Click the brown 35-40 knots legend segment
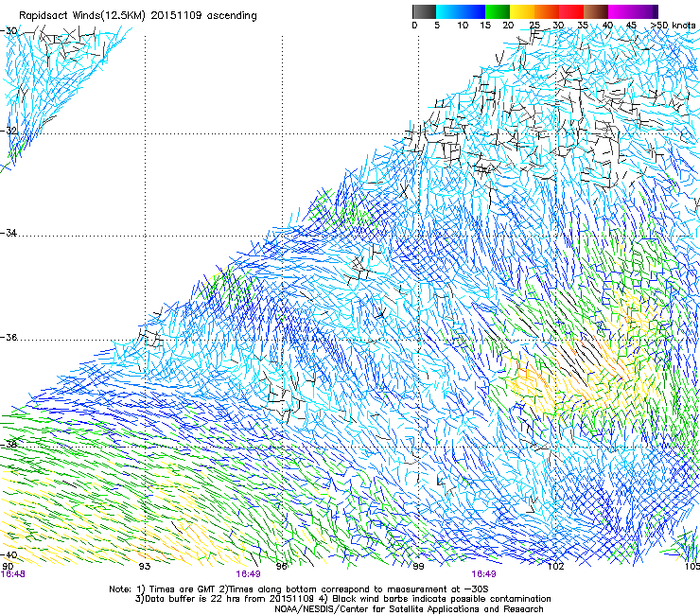The width and height of the screenshot is (700, 615). click(x=596, y=11)
